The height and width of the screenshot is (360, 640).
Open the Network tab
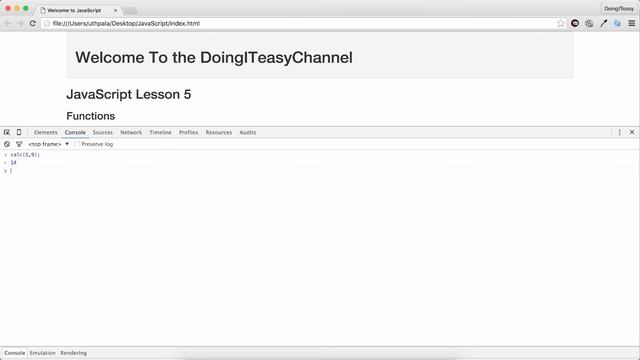pos(131,132)
